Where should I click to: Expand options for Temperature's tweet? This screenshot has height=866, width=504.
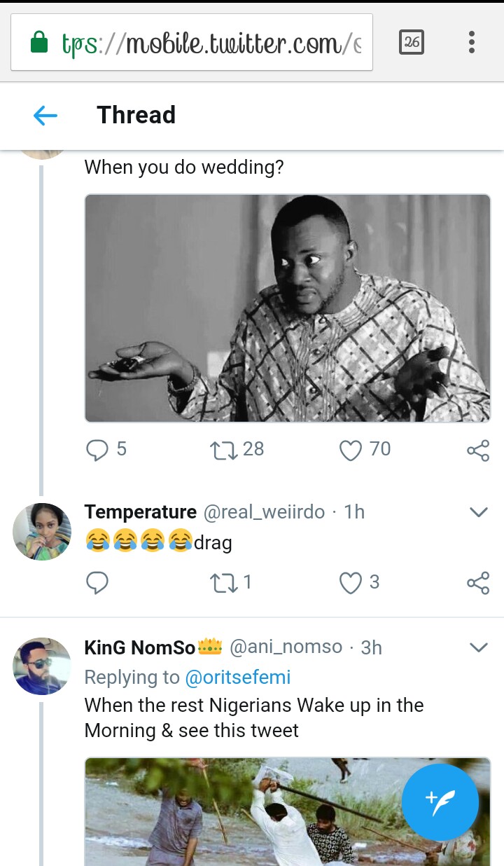478,512
